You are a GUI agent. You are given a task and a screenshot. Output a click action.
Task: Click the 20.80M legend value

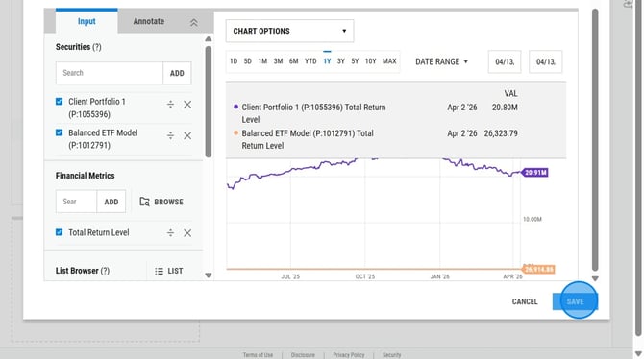coord(505,108)
